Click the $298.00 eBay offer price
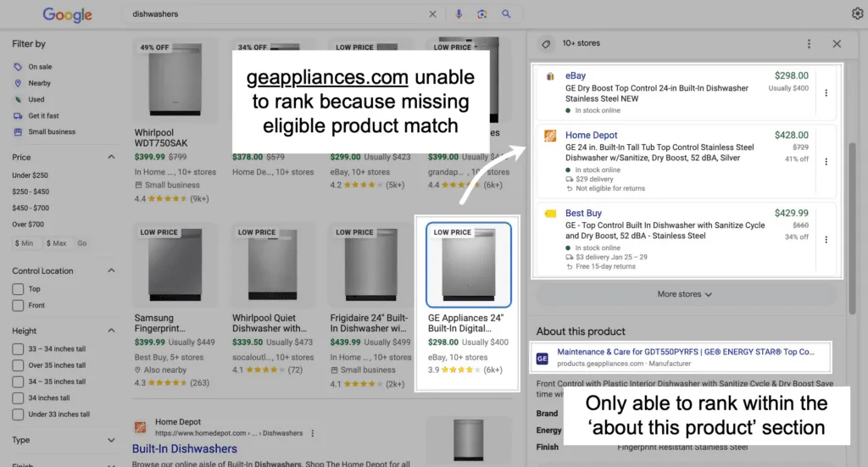Screen dimensions: 868x467 point(791,75)
